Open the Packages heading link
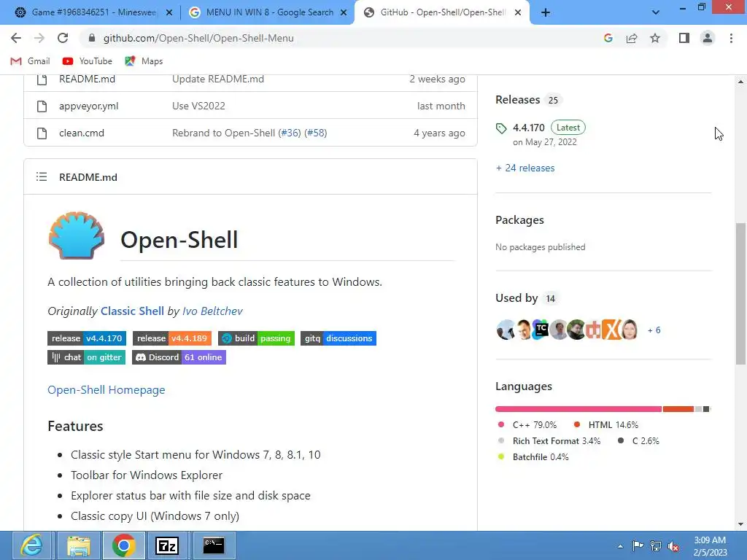 (x=519, y=220)
